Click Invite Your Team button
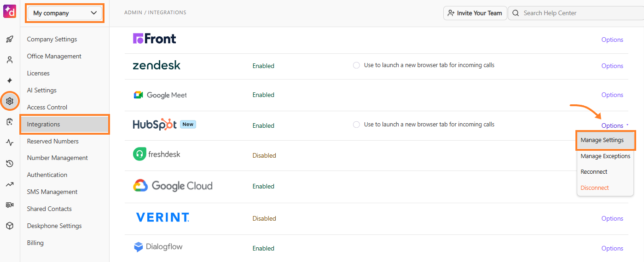 [x=475, y=13]
